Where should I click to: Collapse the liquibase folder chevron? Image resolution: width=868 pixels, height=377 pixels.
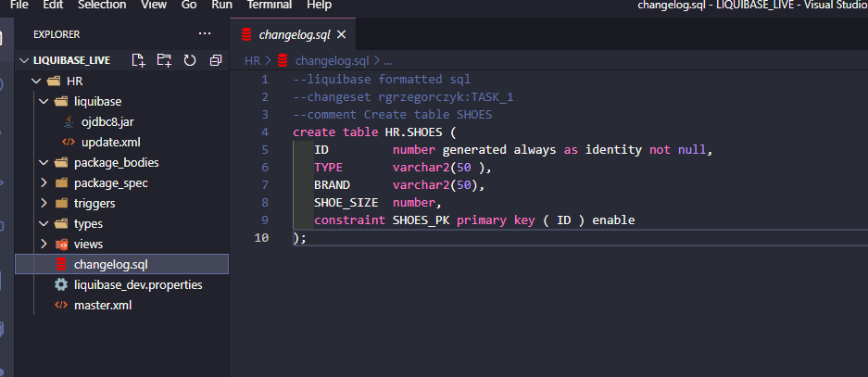point(44,102)
